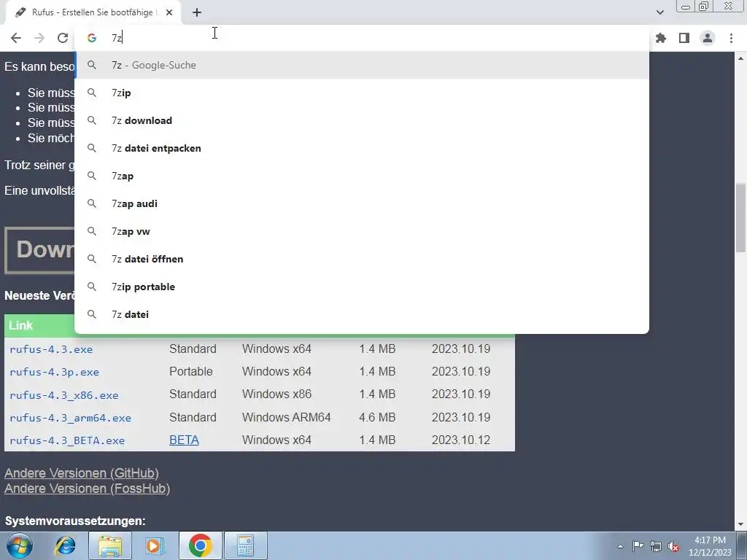Launch Internet Explorer from the taskbar
Screen dimensions: 747x560
[65, 545]
